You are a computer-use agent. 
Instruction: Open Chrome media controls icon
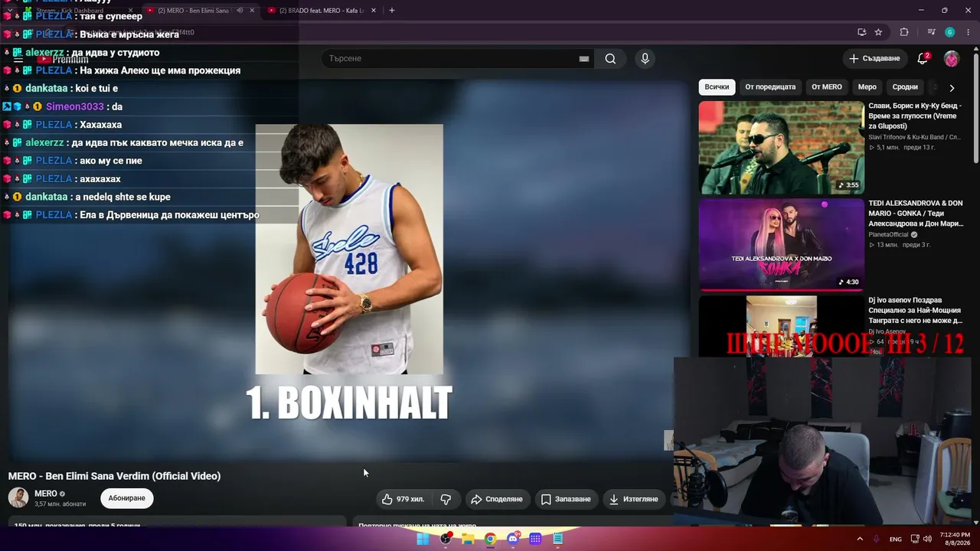click(931, 32)
